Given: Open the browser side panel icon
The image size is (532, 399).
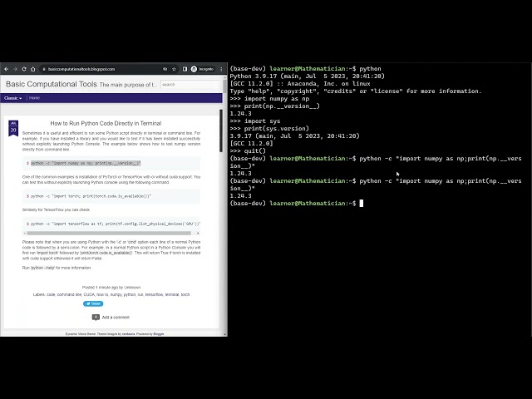Looking at the screenshot, I should [x=185, y=69].
